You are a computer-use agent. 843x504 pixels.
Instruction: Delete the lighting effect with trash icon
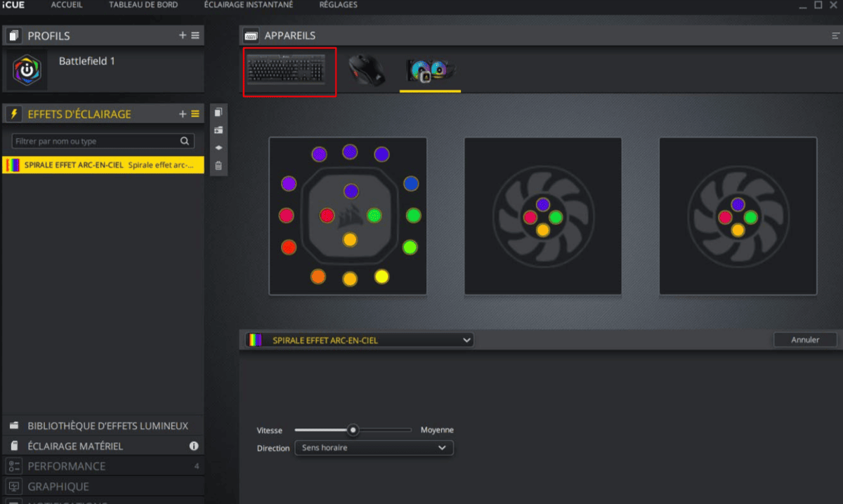tap(218, 166)
